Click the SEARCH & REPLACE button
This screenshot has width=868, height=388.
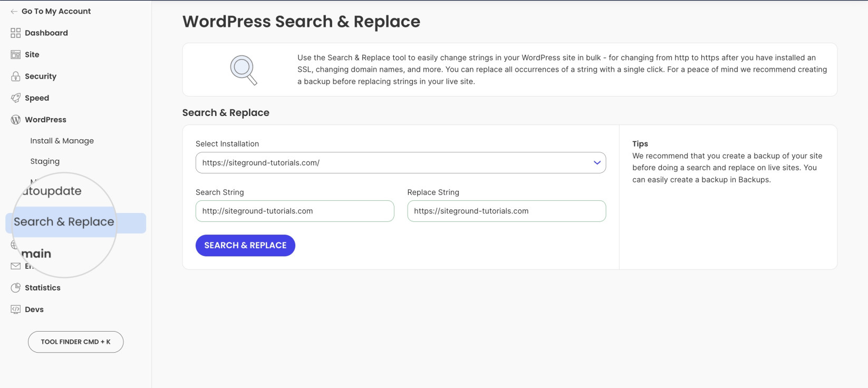245,245
